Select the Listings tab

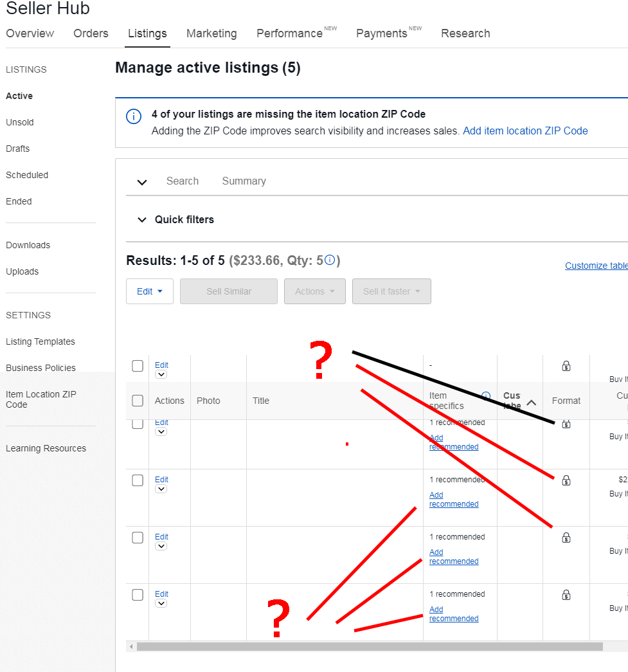(x=147, y=33)
